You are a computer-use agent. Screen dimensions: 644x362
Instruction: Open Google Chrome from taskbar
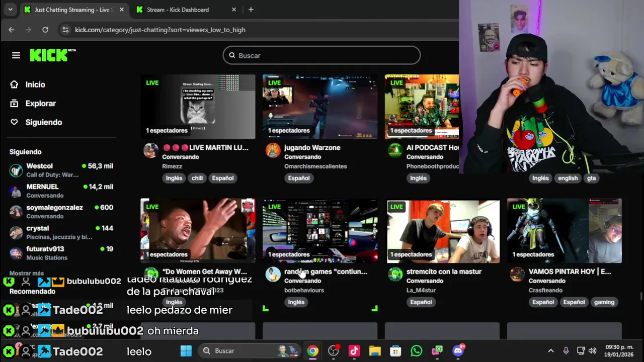313,351
